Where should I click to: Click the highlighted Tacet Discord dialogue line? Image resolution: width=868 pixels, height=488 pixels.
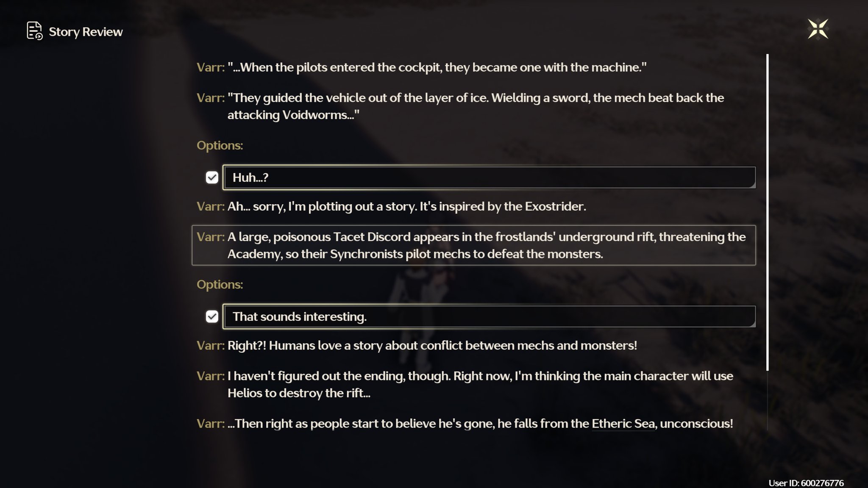point(473,245)
